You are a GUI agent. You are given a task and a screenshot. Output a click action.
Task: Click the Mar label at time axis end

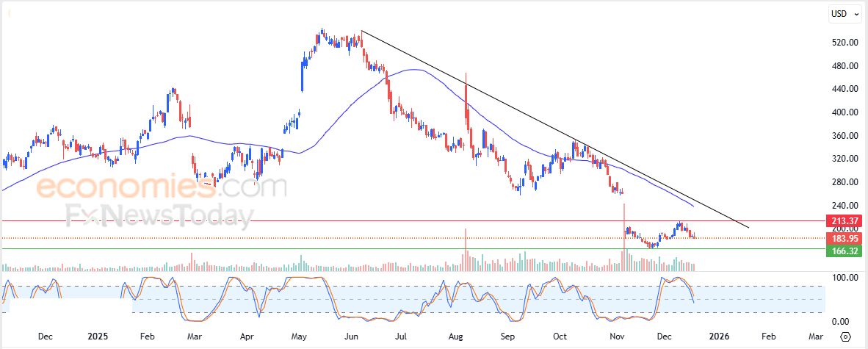815,337
